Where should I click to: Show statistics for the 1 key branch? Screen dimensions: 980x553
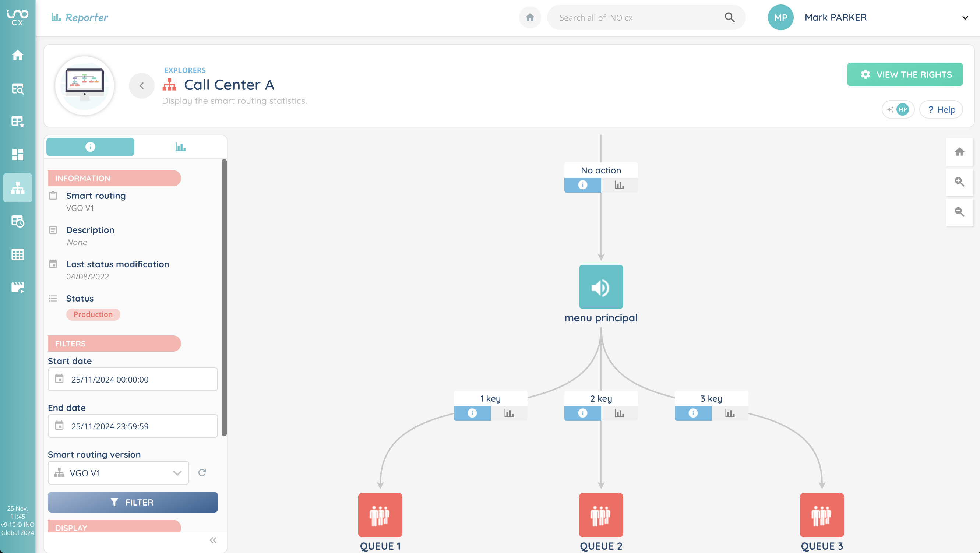tap(509, 413)
